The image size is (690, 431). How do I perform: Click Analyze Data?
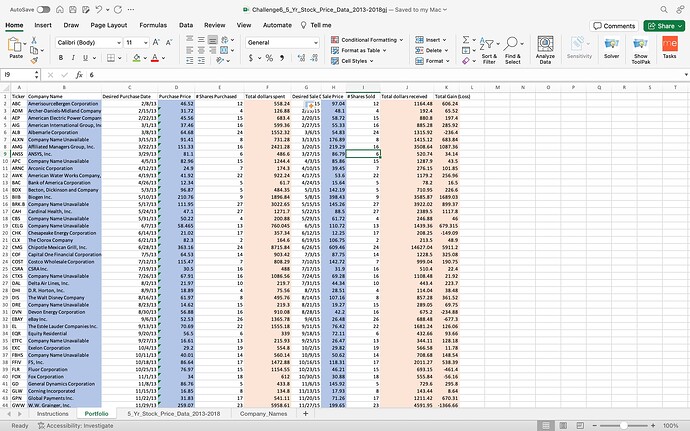tap(545, 50)
